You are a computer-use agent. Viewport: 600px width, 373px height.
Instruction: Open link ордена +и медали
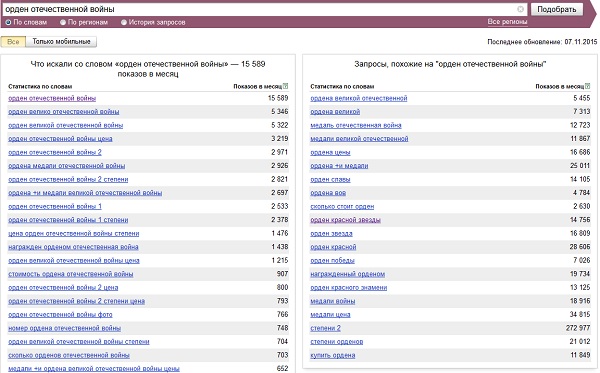pos(339,166)
